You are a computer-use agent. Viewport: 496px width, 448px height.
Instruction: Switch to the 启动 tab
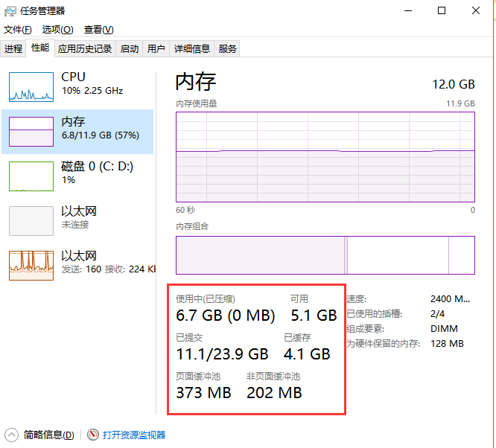[x=130, y=49]
